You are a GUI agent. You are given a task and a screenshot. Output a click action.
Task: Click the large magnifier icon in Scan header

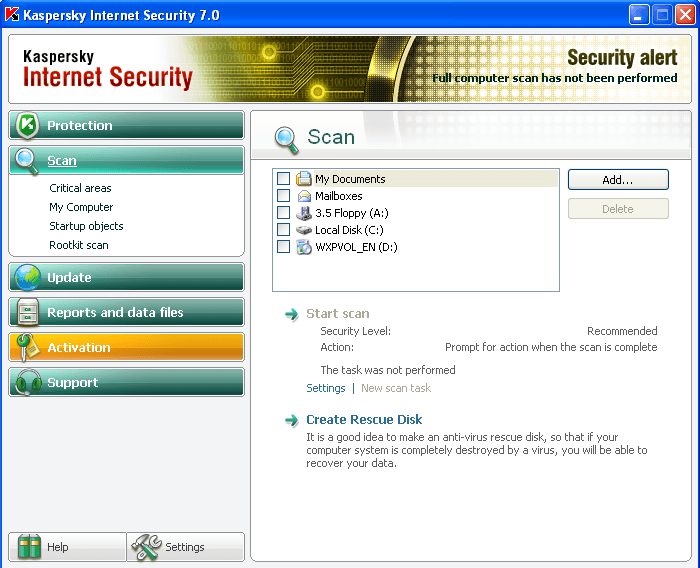tap(286, 140)
